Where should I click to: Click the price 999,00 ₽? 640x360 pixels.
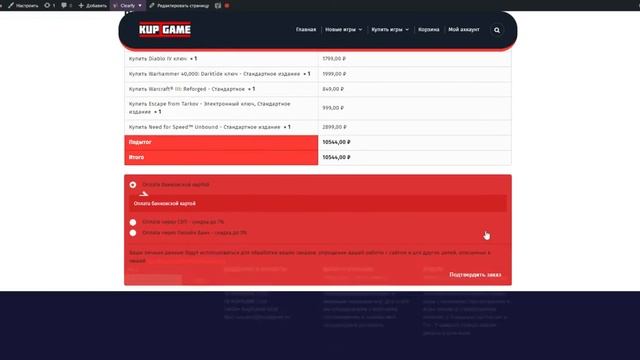(333, 108)
